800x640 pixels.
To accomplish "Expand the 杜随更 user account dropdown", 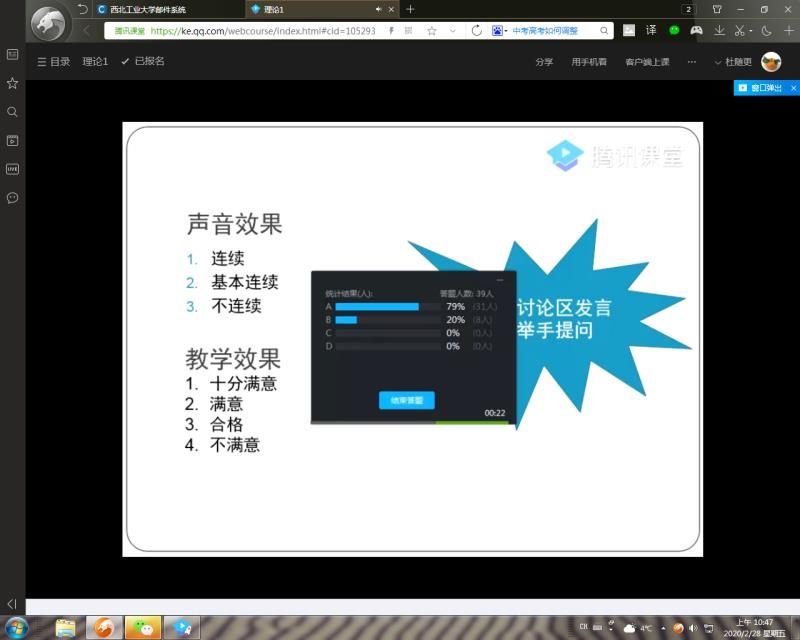I will 733,62.
